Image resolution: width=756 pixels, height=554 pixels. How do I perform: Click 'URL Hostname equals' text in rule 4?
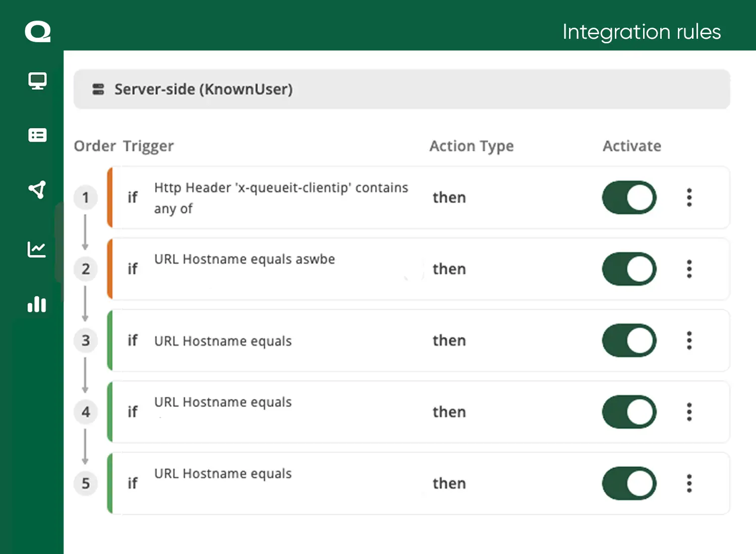tap(223, 402)
